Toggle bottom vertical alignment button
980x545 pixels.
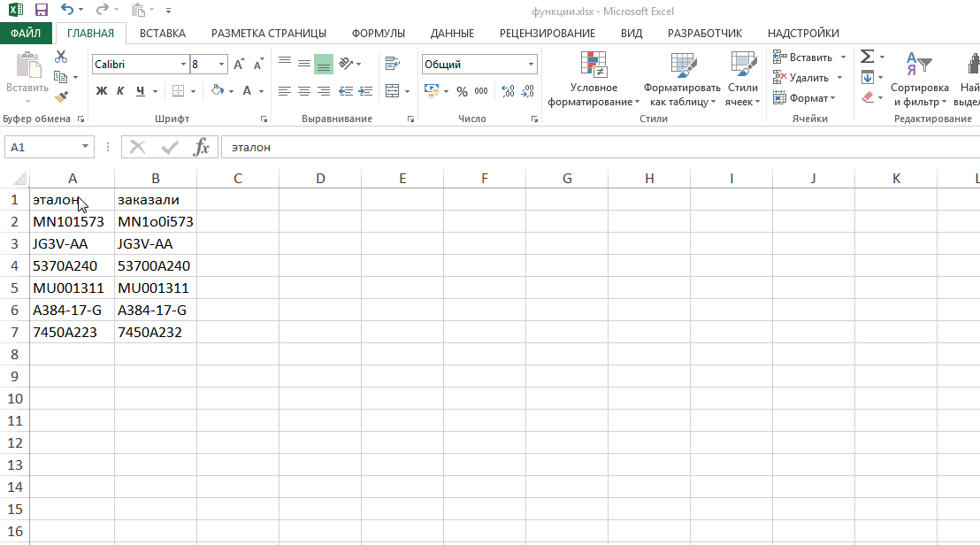tap(324, 64)
